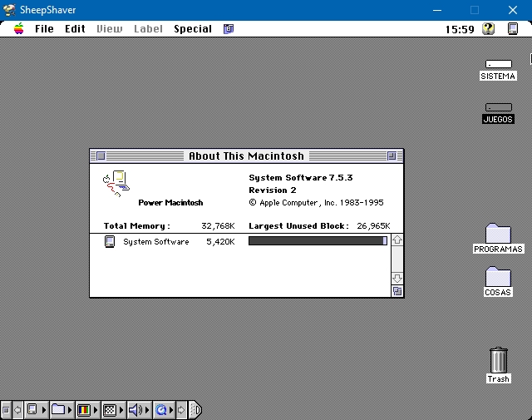Open the Application menu icon at far right

tap(513, 29)
